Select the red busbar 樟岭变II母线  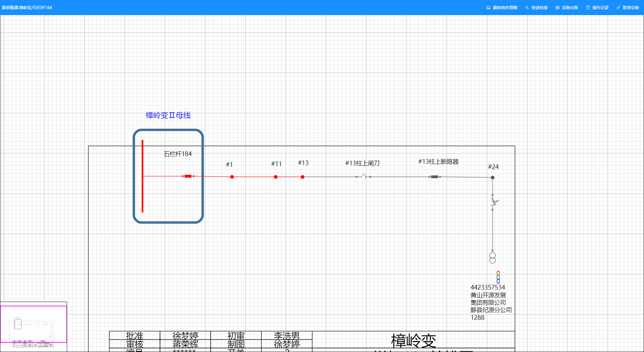click(x=143, y=176)
